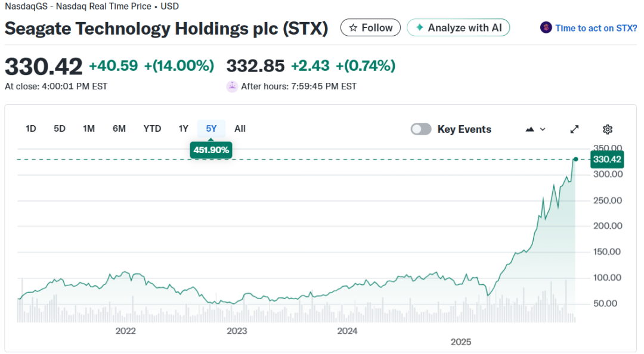Select the 1D time range

pyautogui.click(x=31, y=129)
